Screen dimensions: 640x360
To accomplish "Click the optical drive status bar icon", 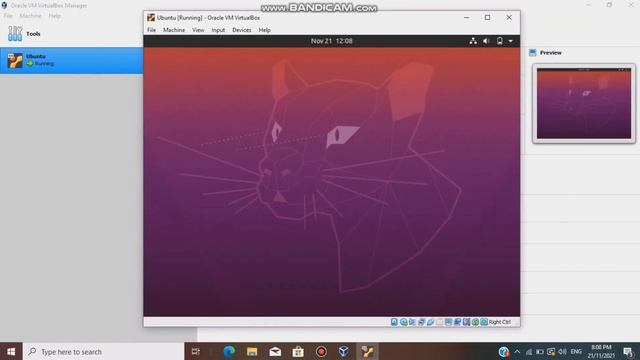I will tap(403, 322).
